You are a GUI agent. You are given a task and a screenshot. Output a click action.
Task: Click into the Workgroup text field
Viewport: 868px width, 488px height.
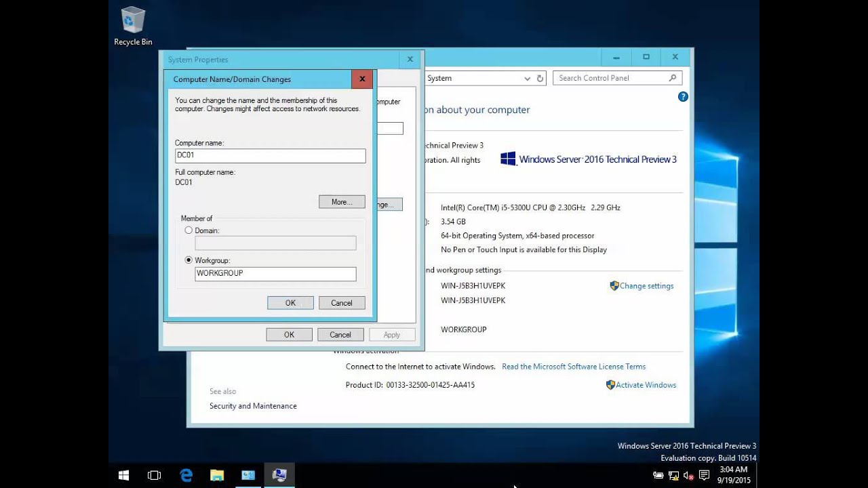275,274
